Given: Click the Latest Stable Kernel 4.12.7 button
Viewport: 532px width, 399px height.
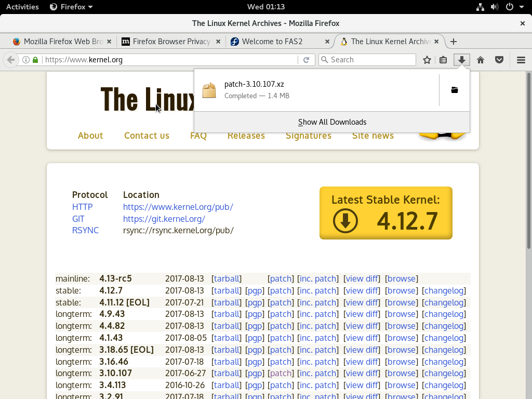Looking at the screenshot, I should (386, 212).
